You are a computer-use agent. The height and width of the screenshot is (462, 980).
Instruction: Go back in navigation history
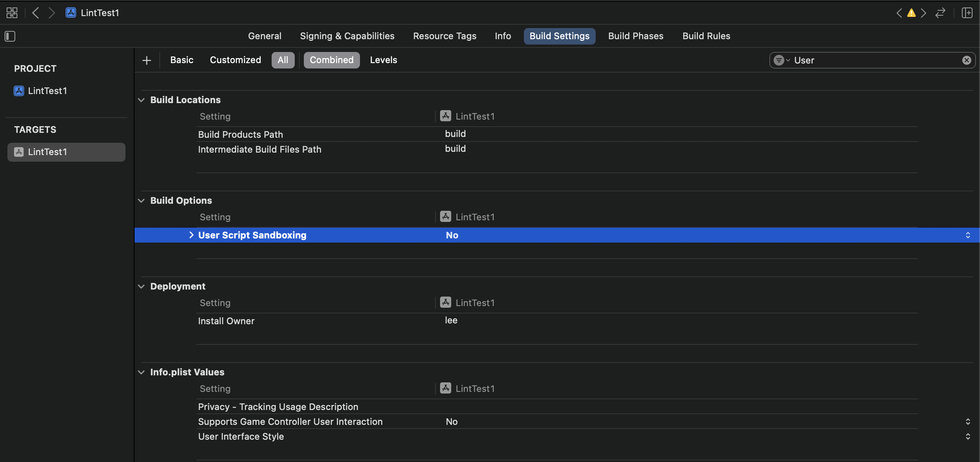tap(36, 13)
